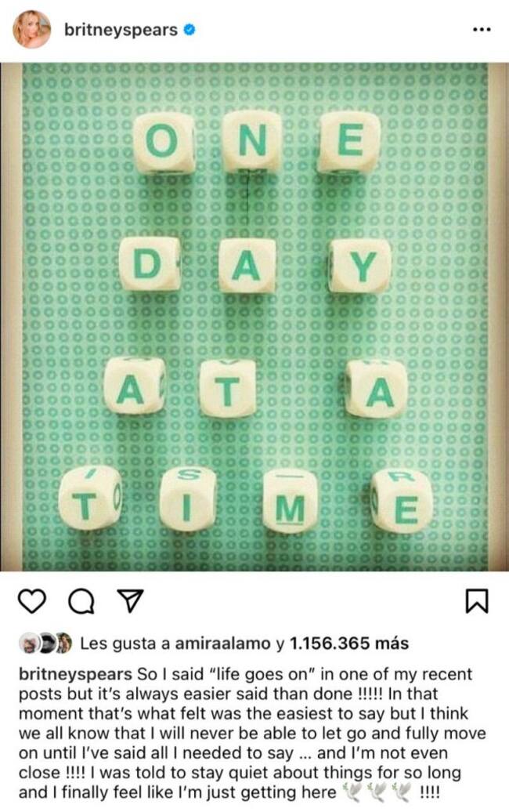Click the blue verified badge
Viewport: 509px width, 812px height.
point(190,30)
